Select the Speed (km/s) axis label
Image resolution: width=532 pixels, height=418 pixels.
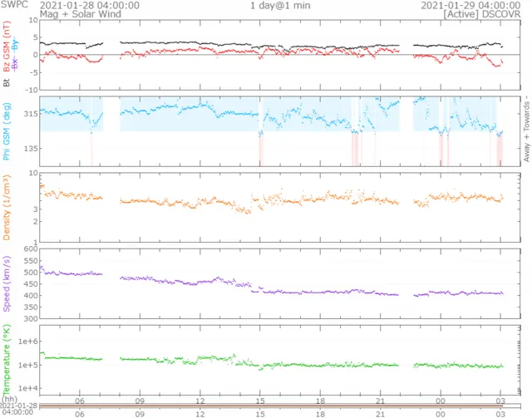7,283
